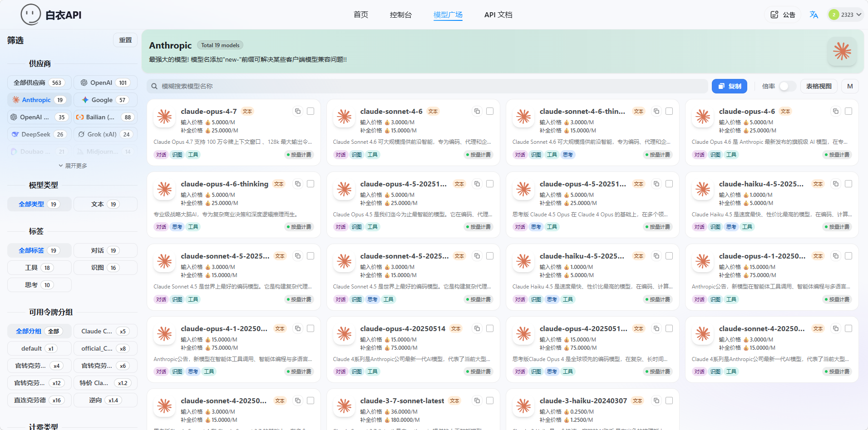
Task: Filter by the 对话 tag with 19
Action: pyautogui.click(x=105, y=250)
